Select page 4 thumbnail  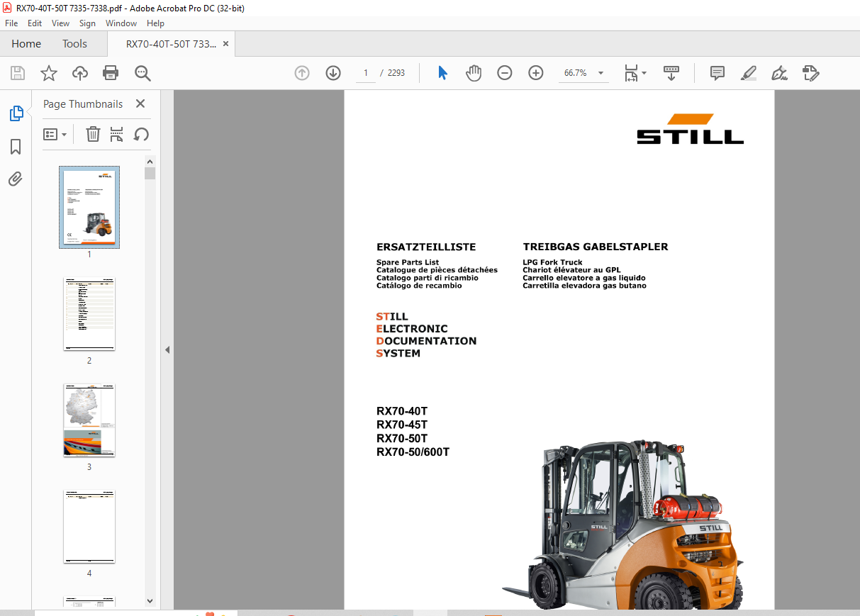[89, 527]
